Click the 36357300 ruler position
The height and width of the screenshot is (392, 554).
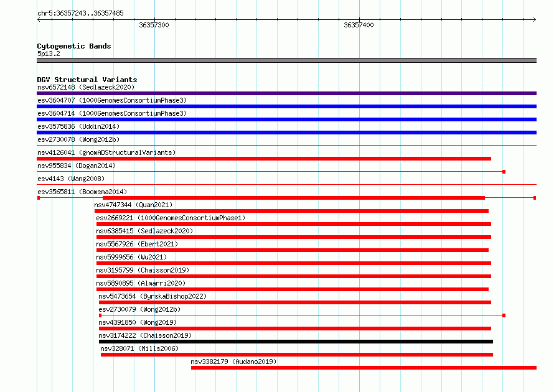(154, 25)
